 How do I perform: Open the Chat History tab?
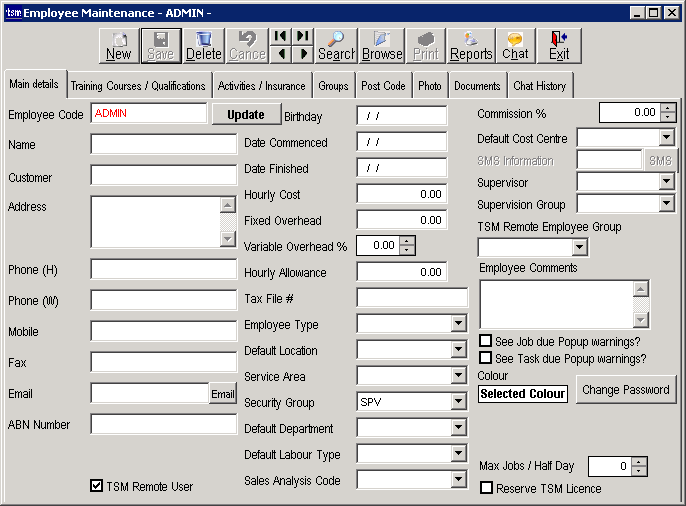coord(539,86)
